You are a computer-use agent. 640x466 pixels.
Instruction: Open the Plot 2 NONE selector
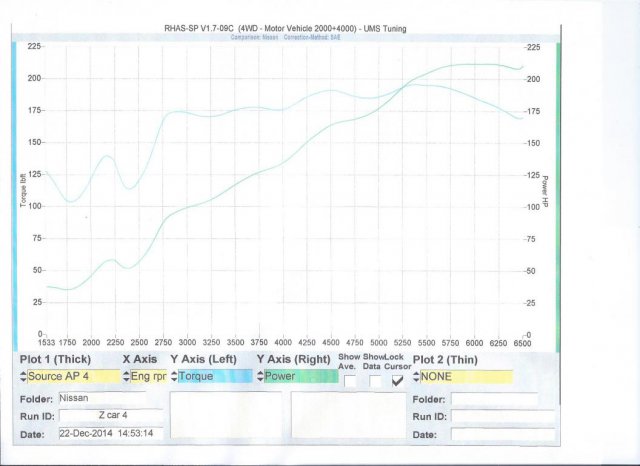(x=467, y=377)
